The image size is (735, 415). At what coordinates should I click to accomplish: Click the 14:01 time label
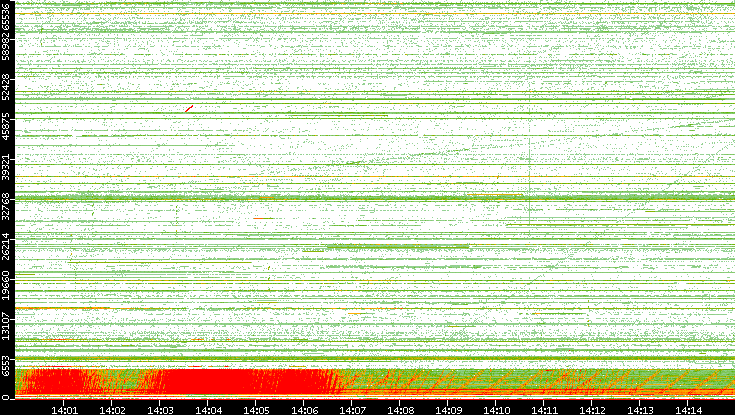pos(65,408)
